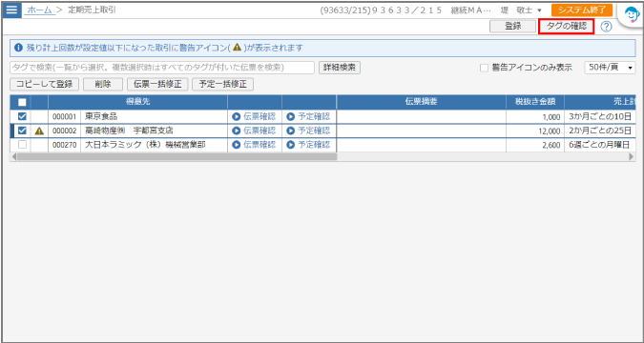Click 予定確認 arrow icon for 高崎物産
This screenshot has height=343, width=644.
point(291,131)
